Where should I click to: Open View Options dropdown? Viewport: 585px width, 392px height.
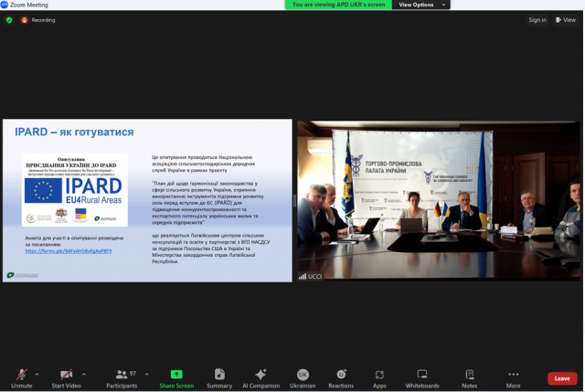(421, 5)
